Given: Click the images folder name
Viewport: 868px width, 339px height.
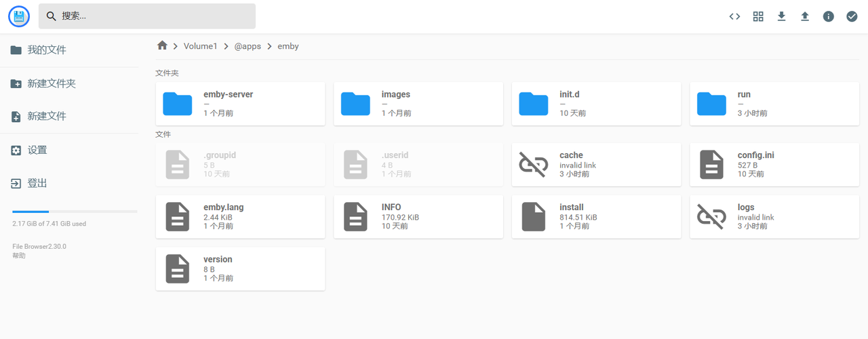Looking at the screenshot, I should 396,95.
